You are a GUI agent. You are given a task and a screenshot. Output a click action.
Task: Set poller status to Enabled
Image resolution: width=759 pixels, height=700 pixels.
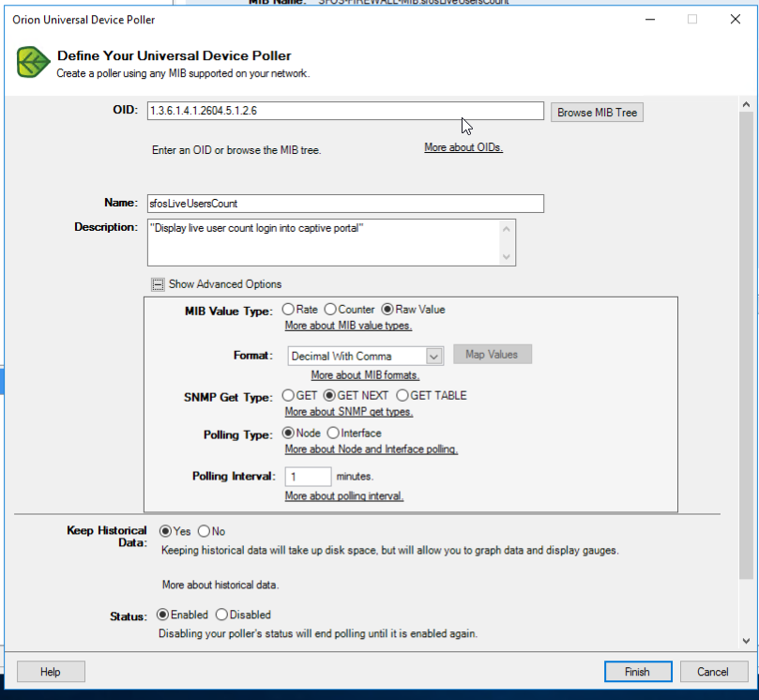coord(162,615)
